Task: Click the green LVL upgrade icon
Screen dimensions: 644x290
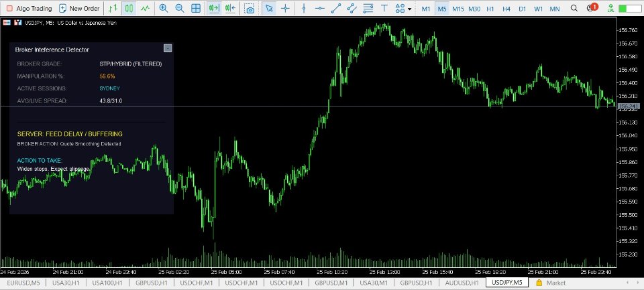Action: tap(610, 8)
